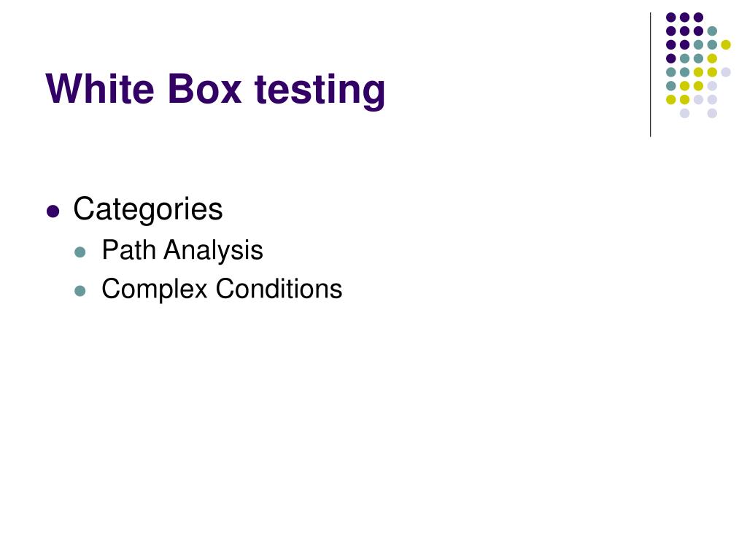
Task: Click the lone teal dot in the second dot row
Action: [x=712, y=31]
